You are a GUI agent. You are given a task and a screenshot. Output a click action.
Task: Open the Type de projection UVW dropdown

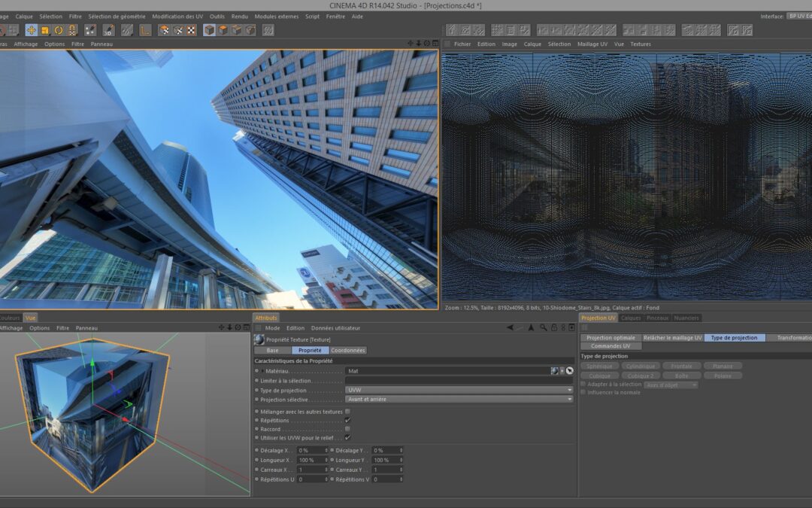459,391
